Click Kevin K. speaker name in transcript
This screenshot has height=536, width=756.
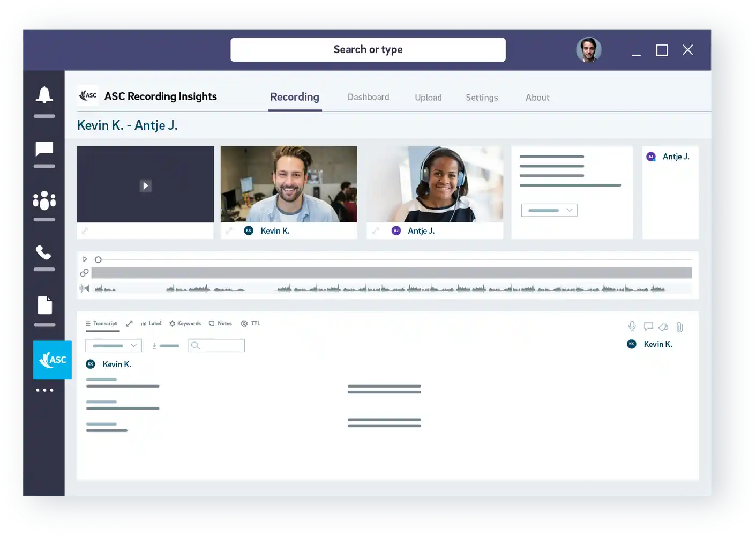[x=117, y=364]
